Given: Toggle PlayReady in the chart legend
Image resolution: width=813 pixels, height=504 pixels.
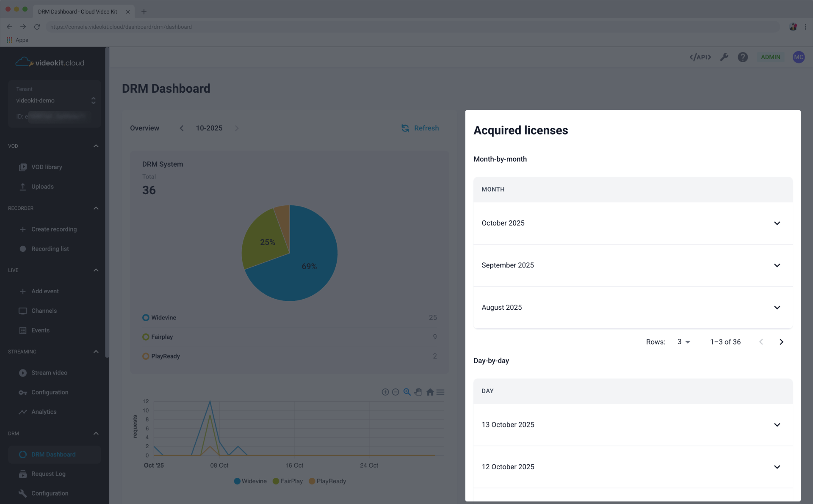Looking at the screenshot, I should (328, 481).
